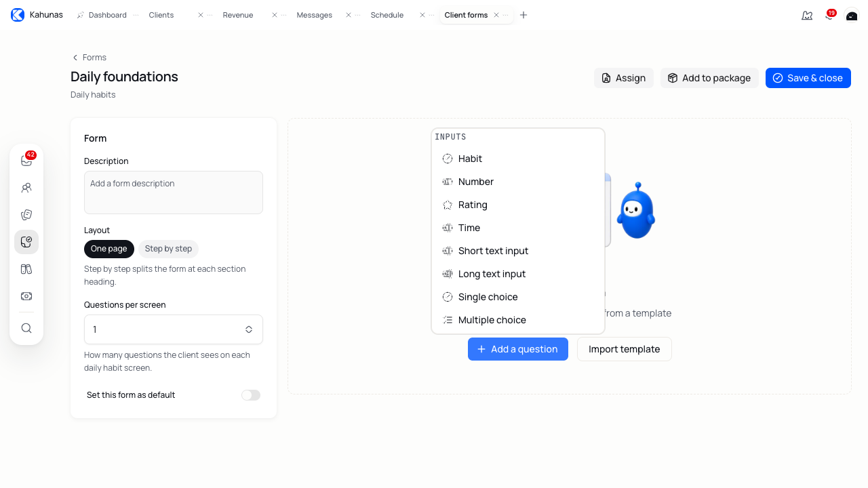Click Add to package button
The width and height of the screenshot is (868, 488).
(x=709, y=78)
